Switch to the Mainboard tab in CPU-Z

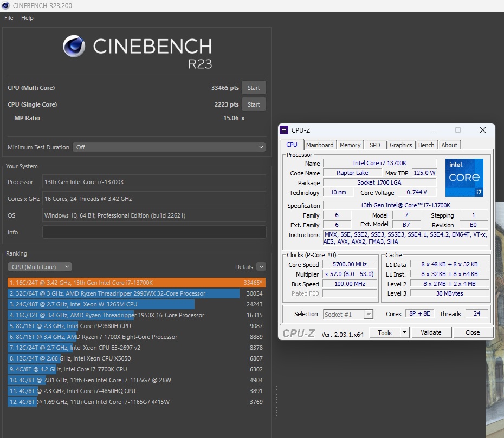[x=320, y=145]
